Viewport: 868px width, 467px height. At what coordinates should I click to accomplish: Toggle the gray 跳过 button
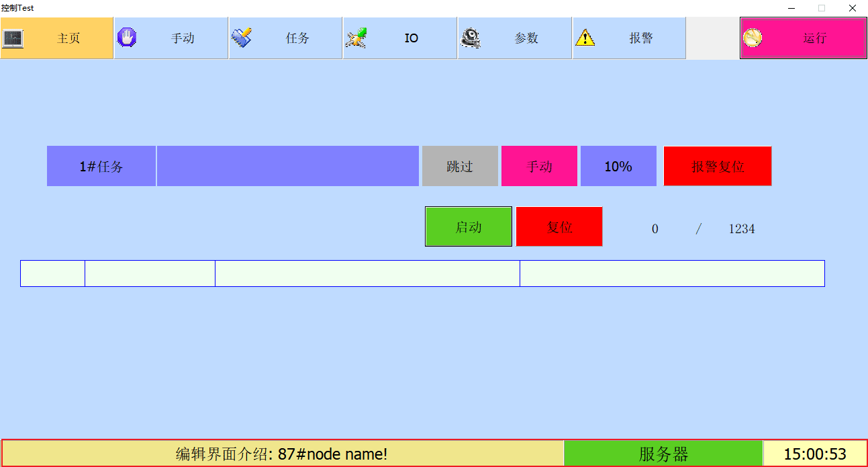tap(460, 166)
